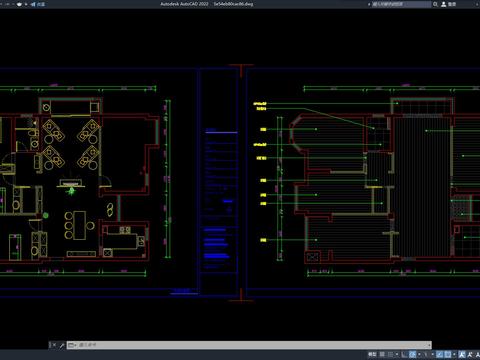Toggle snap mode in status bar
This screenshot has height=360, width=480.
(x=390, y=354)
